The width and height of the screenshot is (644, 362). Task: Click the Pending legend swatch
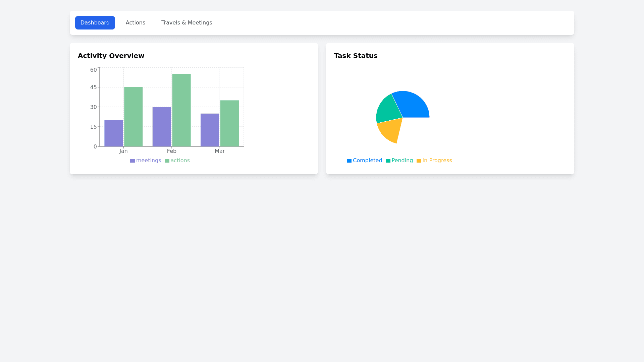coord(388,161)
